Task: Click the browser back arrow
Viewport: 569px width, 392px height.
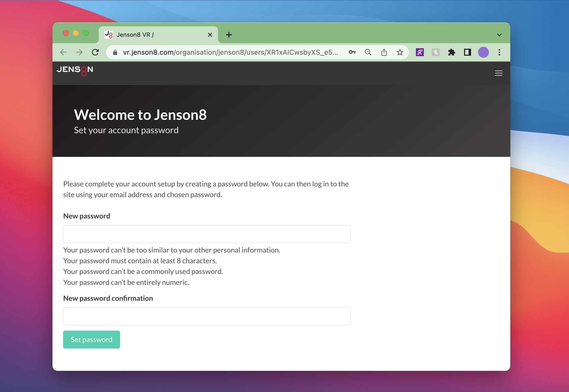Action: pyautogui.click(x=63, y=52)
